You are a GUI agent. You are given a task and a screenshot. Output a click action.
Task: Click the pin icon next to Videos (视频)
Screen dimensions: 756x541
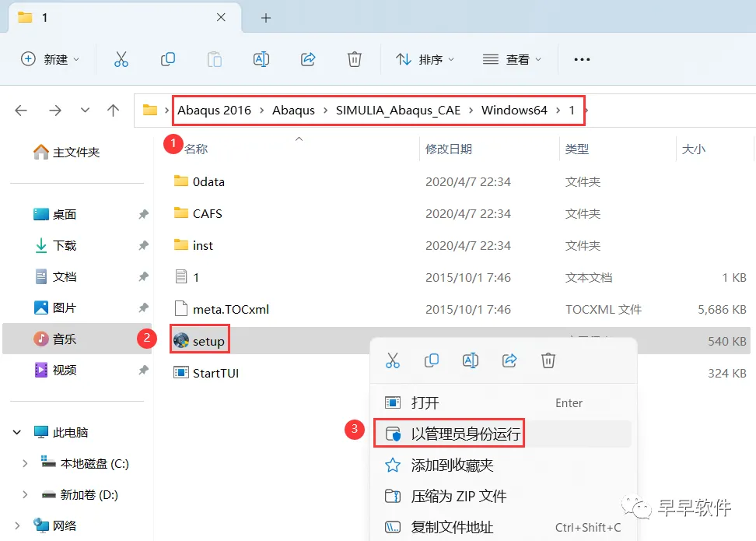(x=143, y=371)
